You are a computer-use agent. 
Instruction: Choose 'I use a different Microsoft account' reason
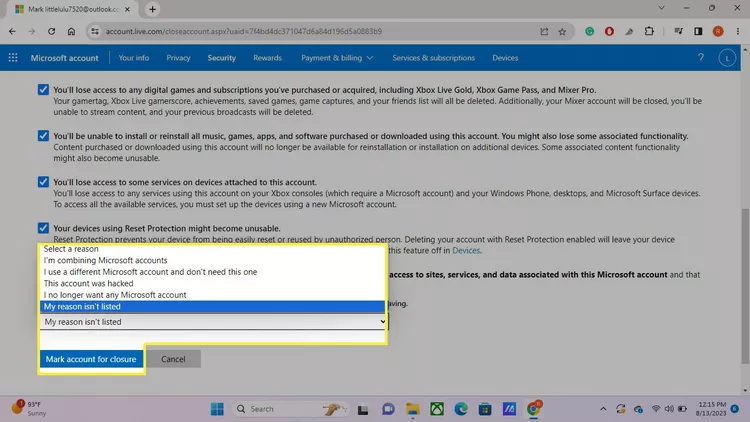tap(212, 272)
